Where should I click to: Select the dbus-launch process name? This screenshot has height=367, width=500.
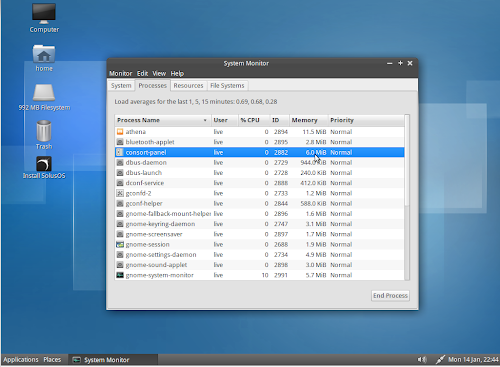(x=144, y=173)
